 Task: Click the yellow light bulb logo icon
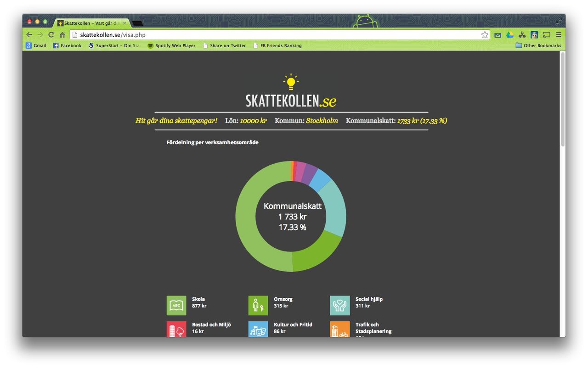tap(291, 82)
